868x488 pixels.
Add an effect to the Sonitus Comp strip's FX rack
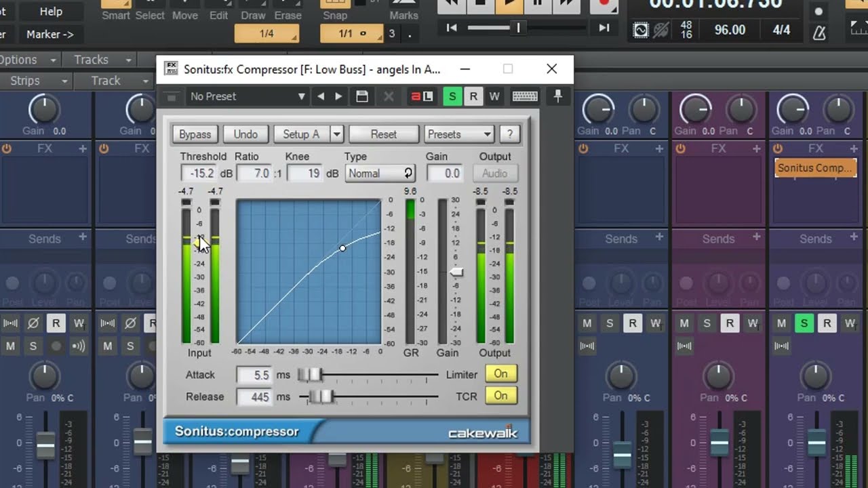tap(853, 148)
